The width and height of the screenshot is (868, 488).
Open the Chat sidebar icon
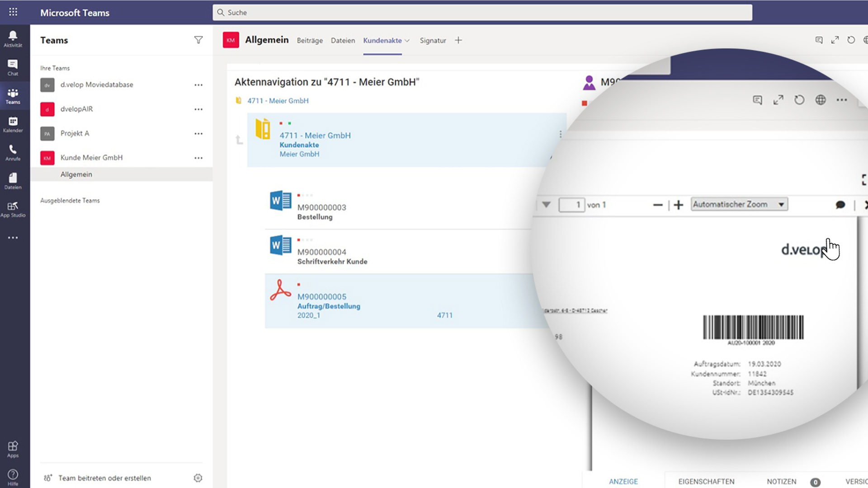13,67
